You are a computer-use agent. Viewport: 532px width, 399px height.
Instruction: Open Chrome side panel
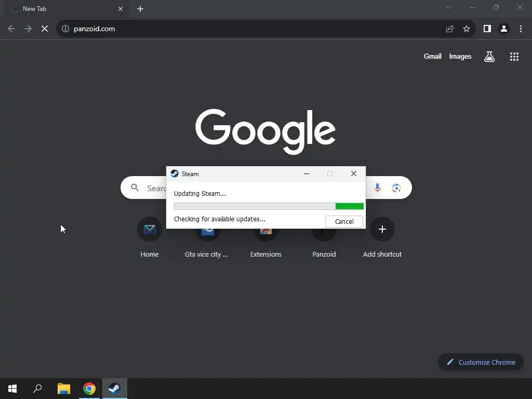coord(487,29)
